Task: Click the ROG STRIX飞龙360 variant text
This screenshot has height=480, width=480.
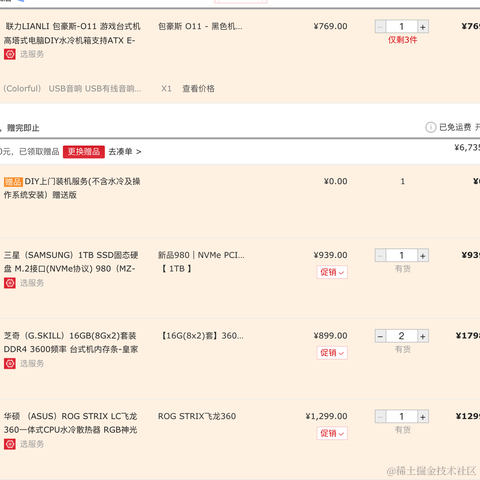Action: (x=197, y=416)
